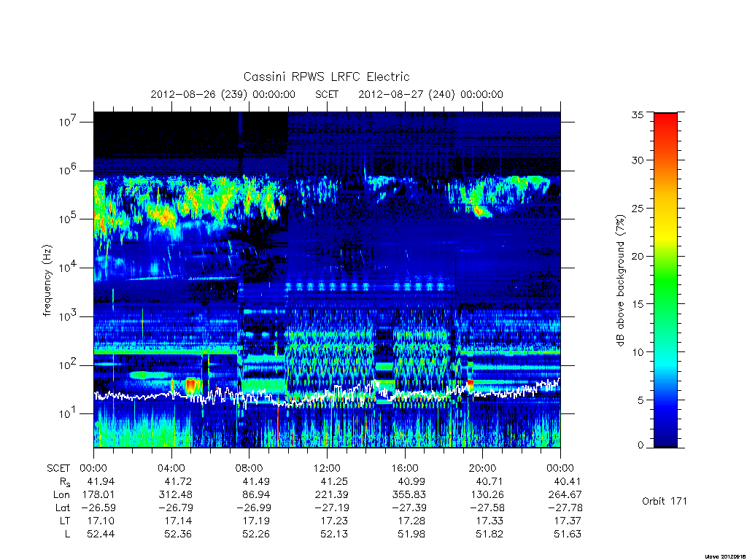Click the Lat row label
747x560 pixels.
pyautogui.click(x=63, y=507)
